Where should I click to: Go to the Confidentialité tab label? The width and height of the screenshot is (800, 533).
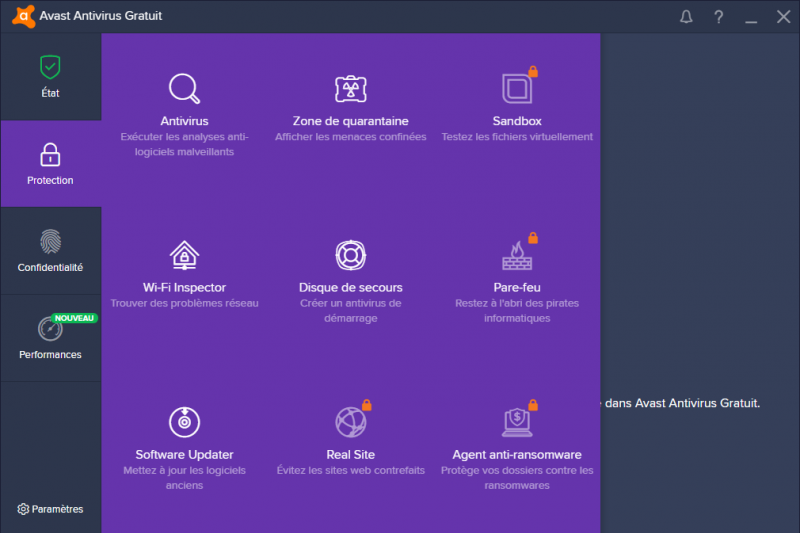[x=50, y=267]
